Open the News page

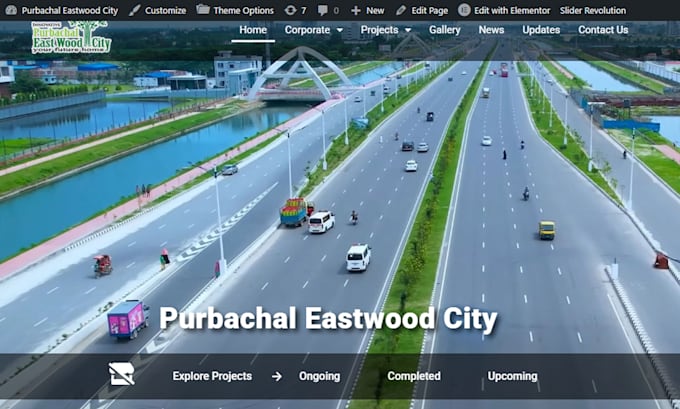point(491,30)
